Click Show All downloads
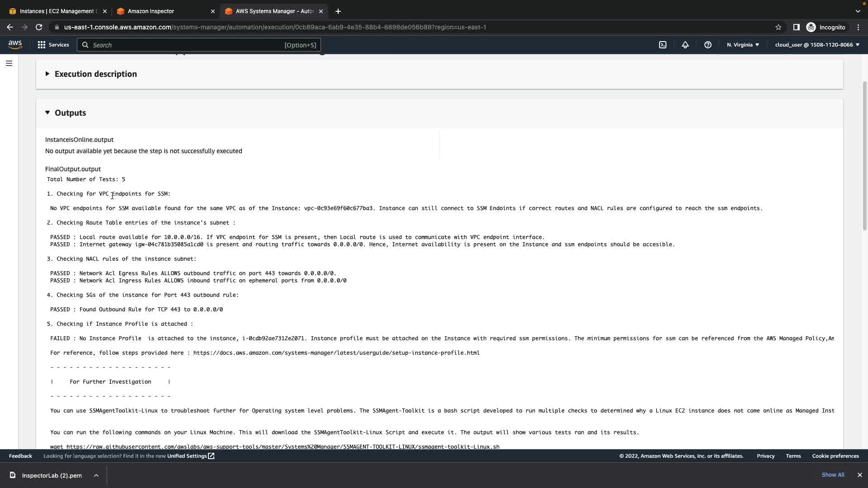Screen dimensions: 868x488 click(x=833, y=475)
